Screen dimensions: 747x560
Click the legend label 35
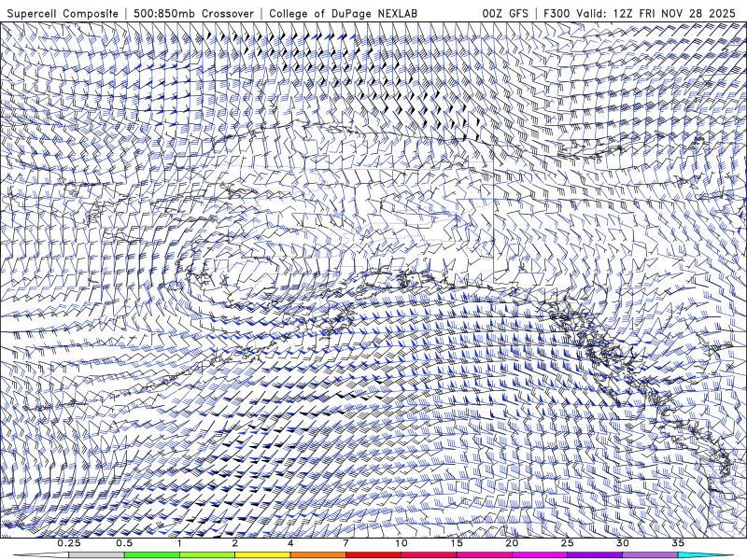[679, 543]
